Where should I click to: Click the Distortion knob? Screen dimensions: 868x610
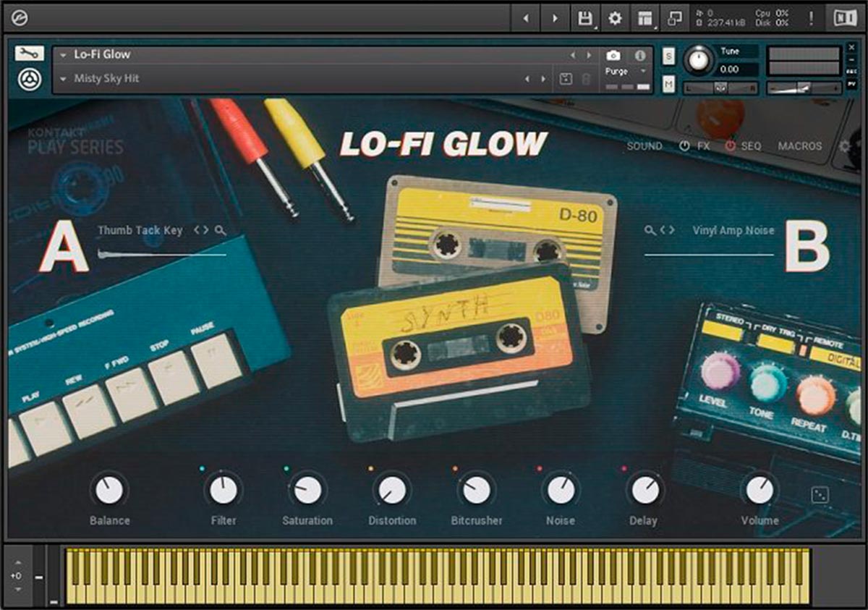click(392, 490)
